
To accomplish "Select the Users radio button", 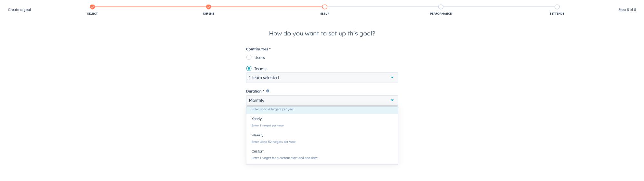I will pyautogui.click(x=249, y=57).
